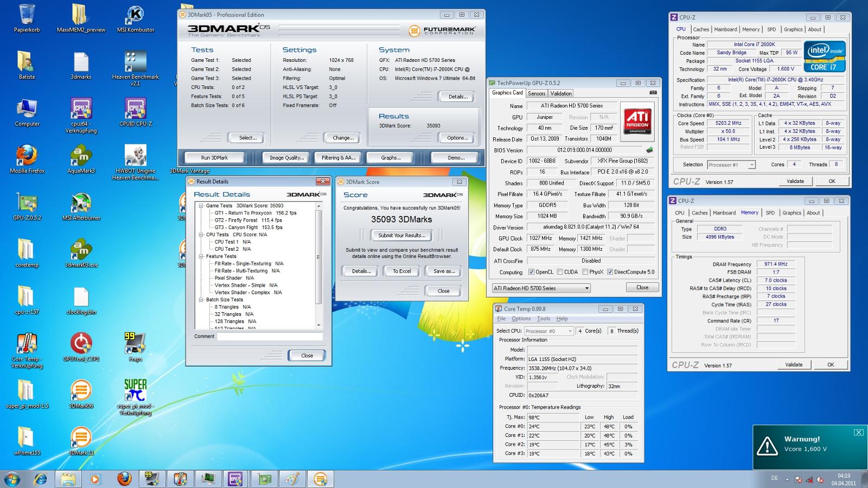The image size is (868, 488).
Task: Open the Heaven Benchmark v2.1 shortcut
Action: (x=135, y=68)
